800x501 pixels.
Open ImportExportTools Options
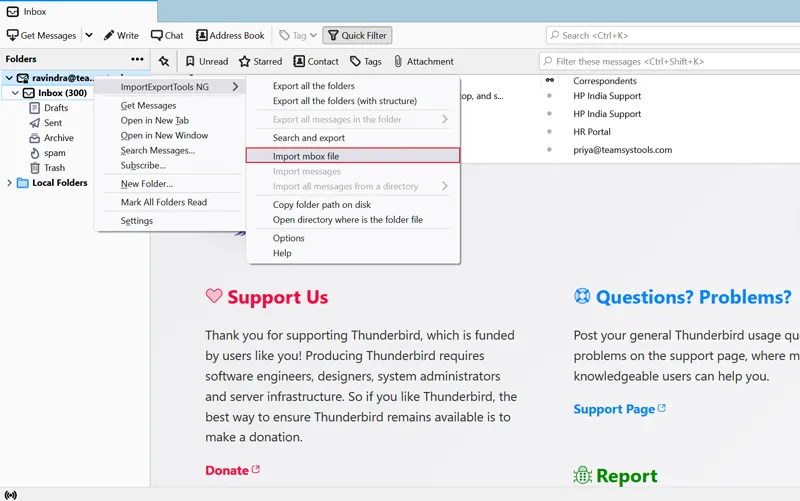coord(288,238)
